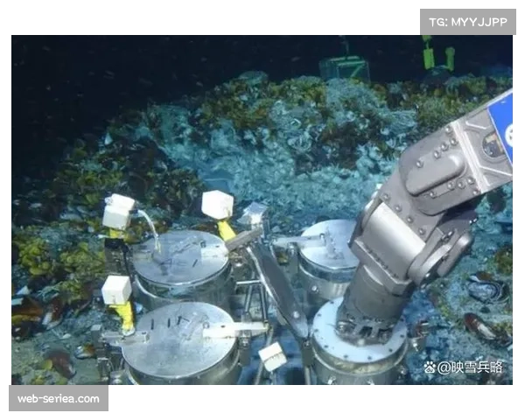Viewport: 525px width, 420px height.
Task: Click the white block at the image center
Action: 217,205
